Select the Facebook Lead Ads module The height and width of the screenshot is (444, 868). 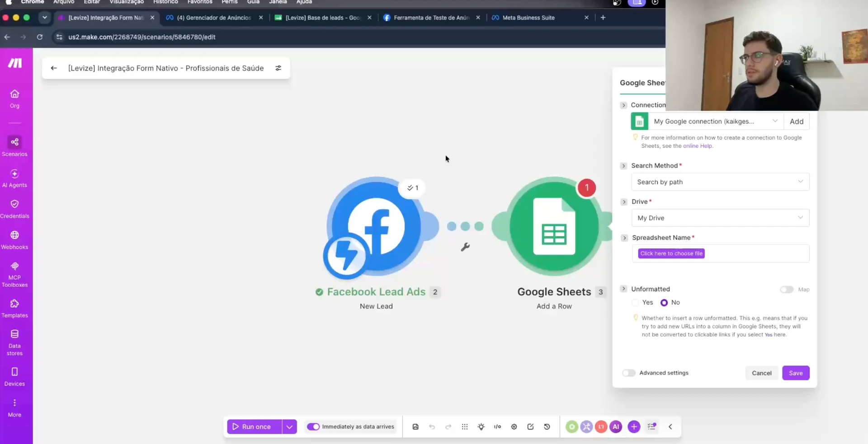(x=376, y=226)
